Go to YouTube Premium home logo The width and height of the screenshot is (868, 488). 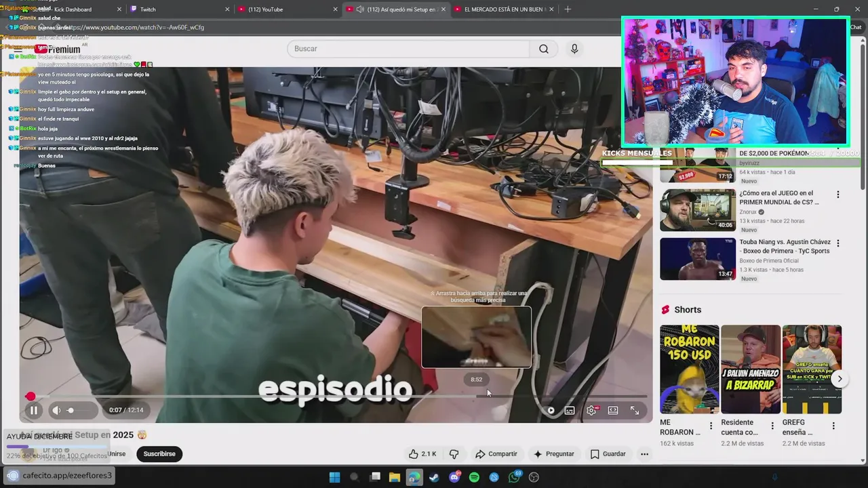[x=59, y=49]
